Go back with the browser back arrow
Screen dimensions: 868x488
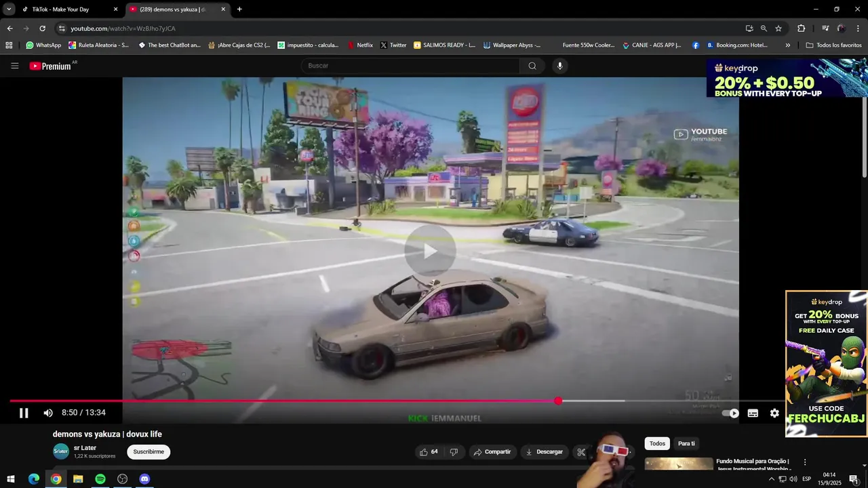(9, 28)
